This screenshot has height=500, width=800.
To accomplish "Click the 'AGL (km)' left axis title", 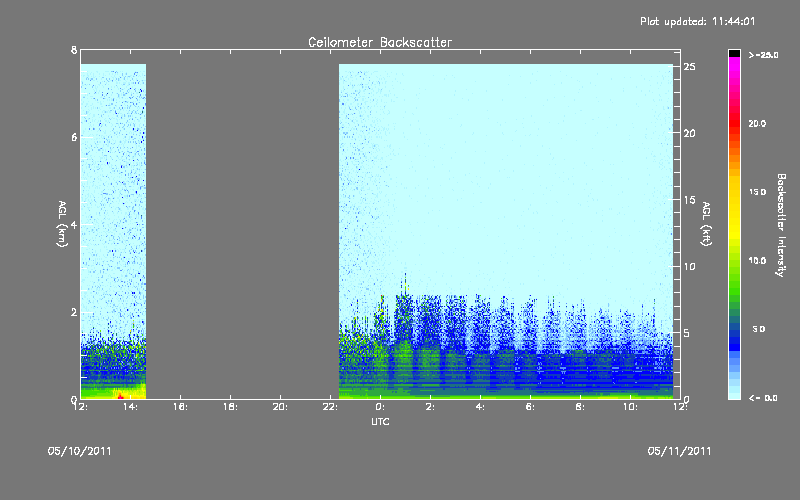I will 62,224.
